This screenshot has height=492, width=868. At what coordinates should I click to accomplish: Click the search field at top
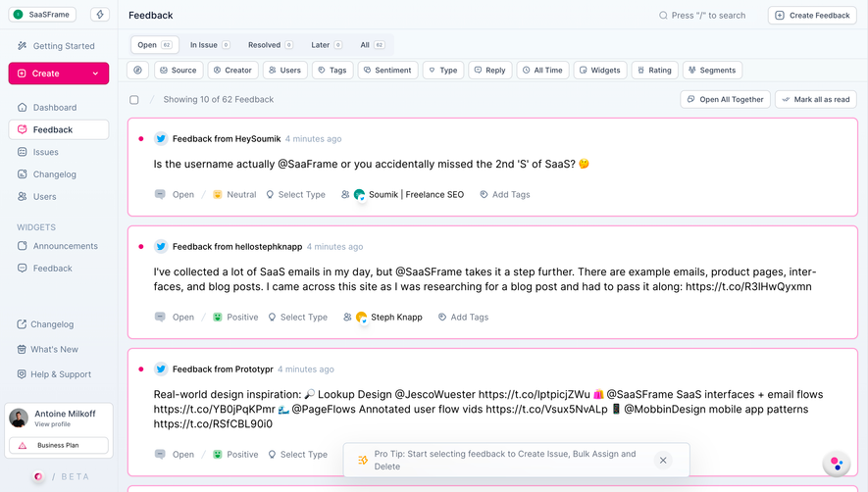[x=702, y=16]
